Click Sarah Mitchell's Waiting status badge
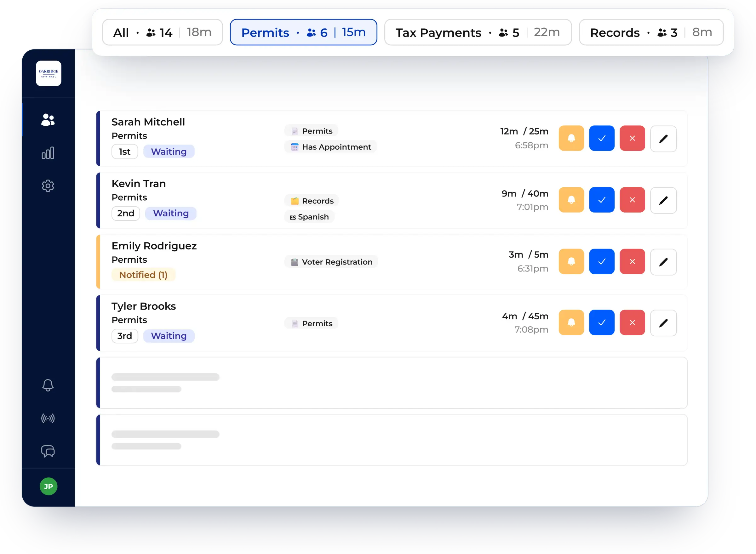Screen dimensions: 756x554 [169, 151]
